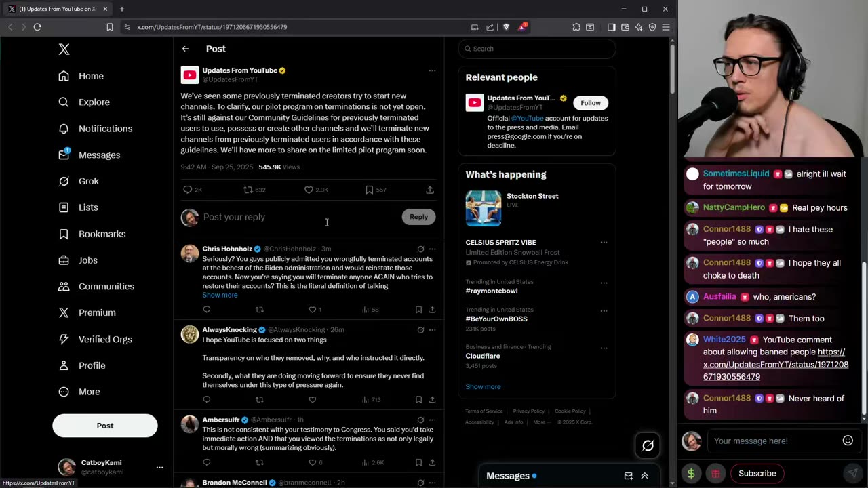Go to Home in X sidebar

[81, 76]
